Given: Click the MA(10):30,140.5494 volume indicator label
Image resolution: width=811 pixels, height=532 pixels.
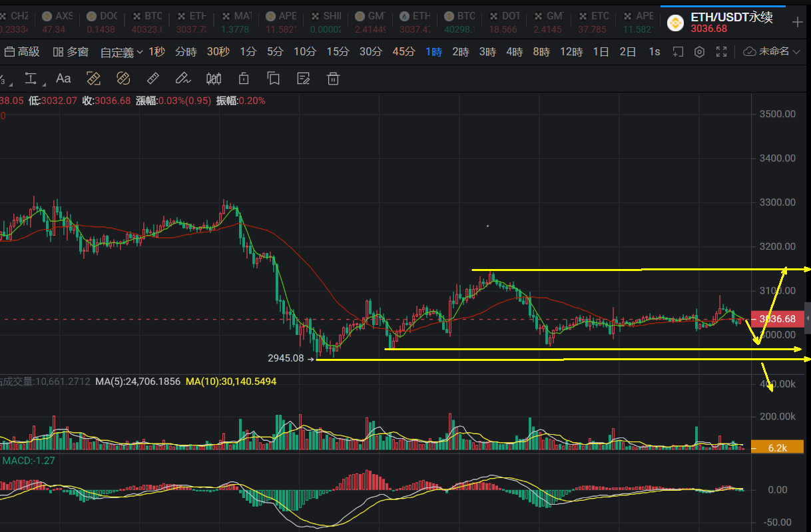Looking at the screenshot, I should coord(231,382).
